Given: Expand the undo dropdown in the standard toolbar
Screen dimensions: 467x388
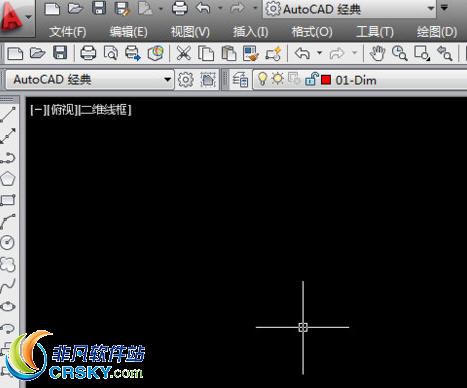Looking at the screenshot, I should point(319,53).
